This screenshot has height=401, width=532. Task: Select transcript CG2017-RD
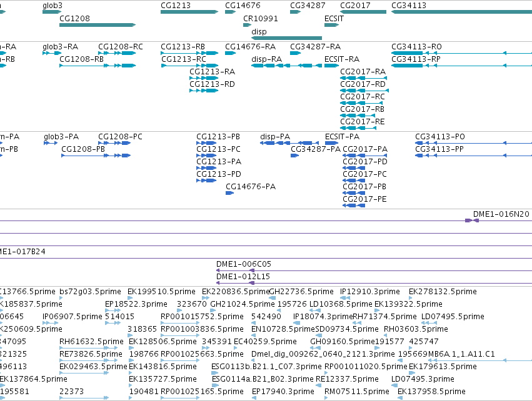tap(363, 84)
